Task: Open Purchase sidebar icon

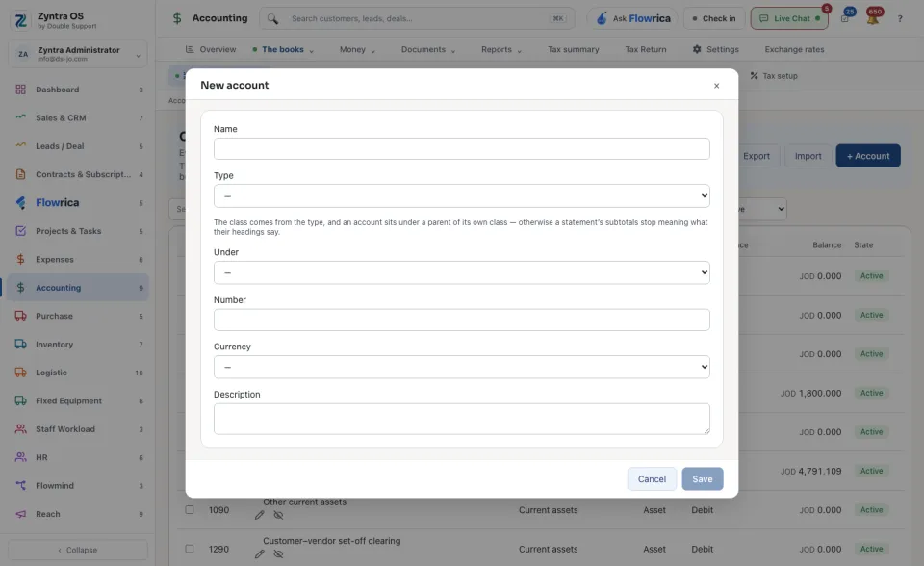Action: tap(20, 316)
